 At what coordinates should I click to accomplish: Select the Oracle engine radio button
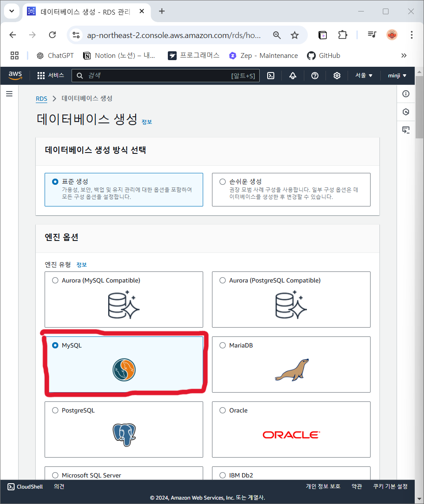pyautogui.click(x=223, y=410)
